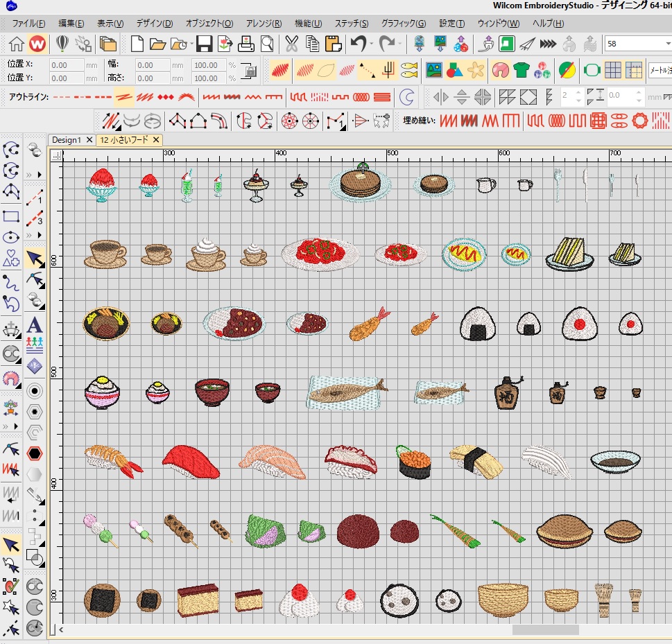
Task: Toggle the green and red slashed circle icon
Action: [x=567, y=70]
